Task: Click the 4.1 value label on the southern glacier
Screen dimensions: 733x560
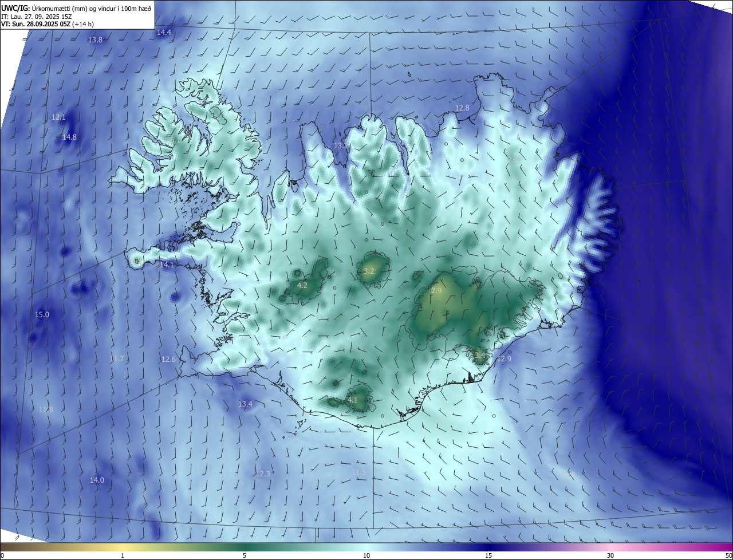Action: [352, 400]
